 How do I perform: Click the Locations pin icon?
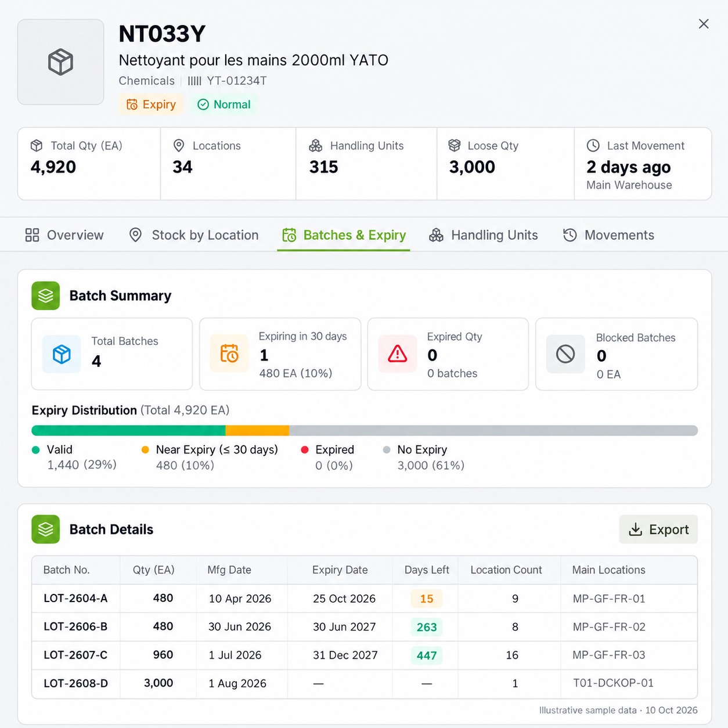click(179, 146)
